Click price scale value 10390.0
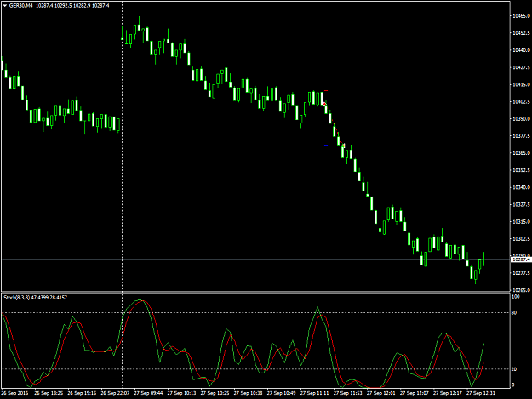The height and width of the screenshot is (399, 532). click(x=522, y=119)
